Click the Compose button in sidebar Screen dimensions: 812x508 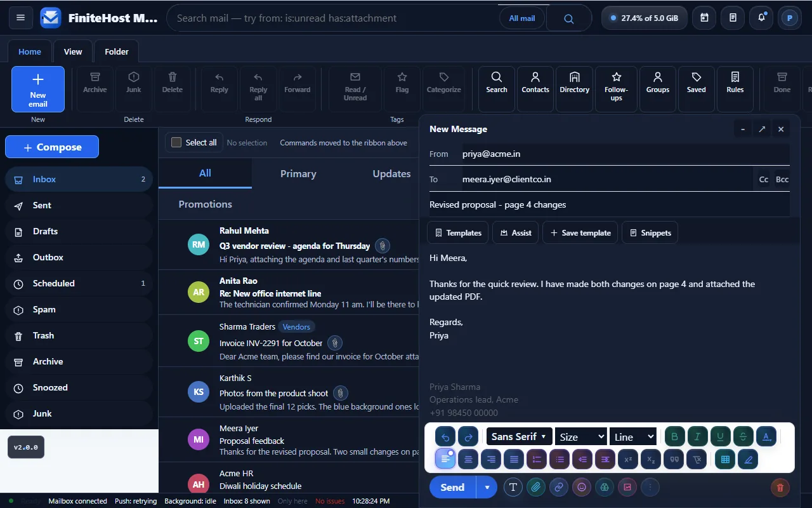[x=52, y=147]
